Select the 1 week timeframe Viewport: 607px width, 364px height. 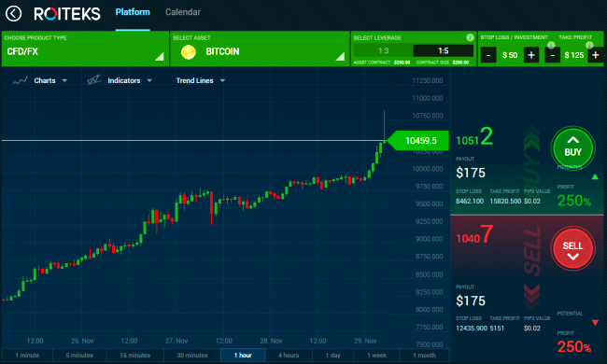(377, 355)
